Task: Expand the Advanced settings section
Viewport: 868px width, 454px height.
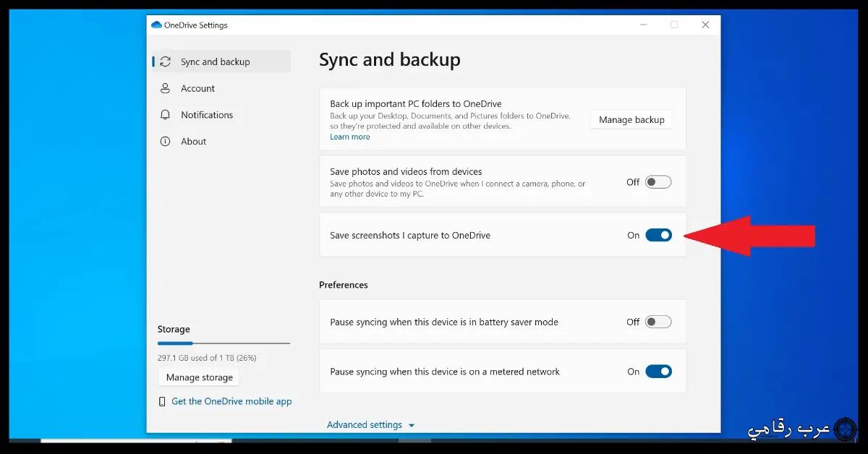Action: (x=371, y=425)
